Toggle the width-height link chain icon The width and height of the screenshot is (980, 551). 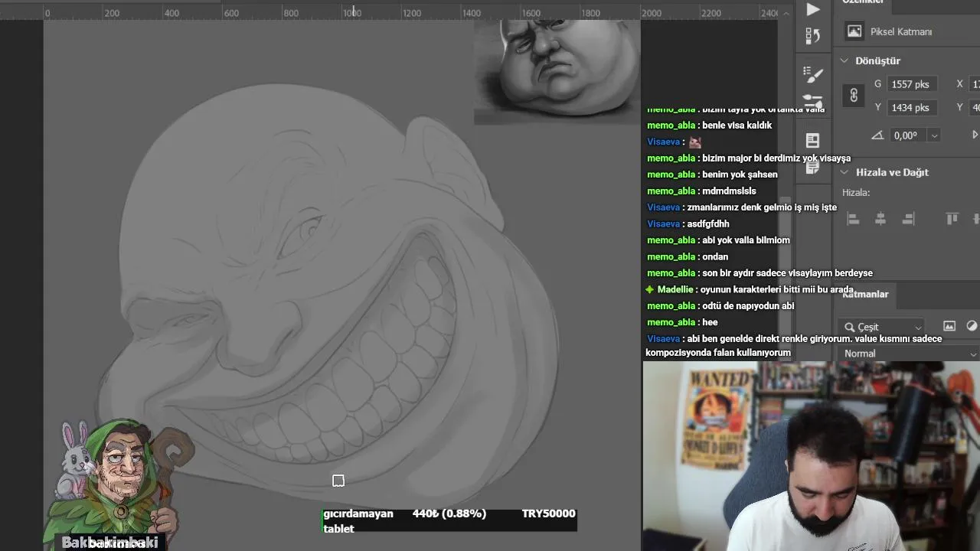point(854,96)
